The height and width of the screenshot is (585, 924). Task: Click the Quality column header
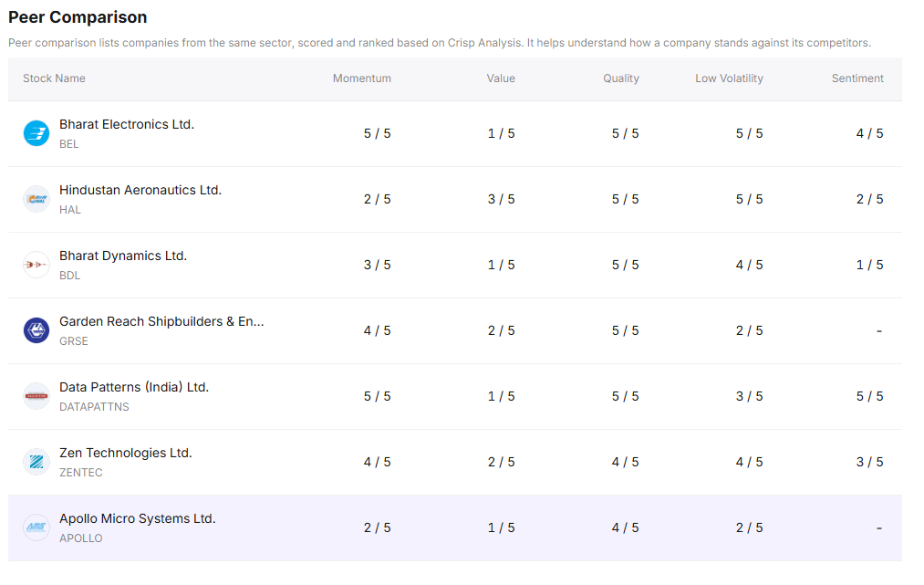(621, 78)
